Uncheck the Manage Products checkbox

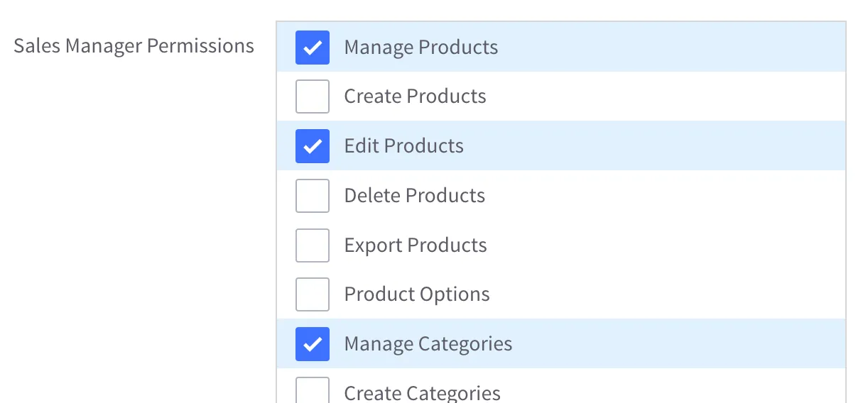(x=313, y=48)
